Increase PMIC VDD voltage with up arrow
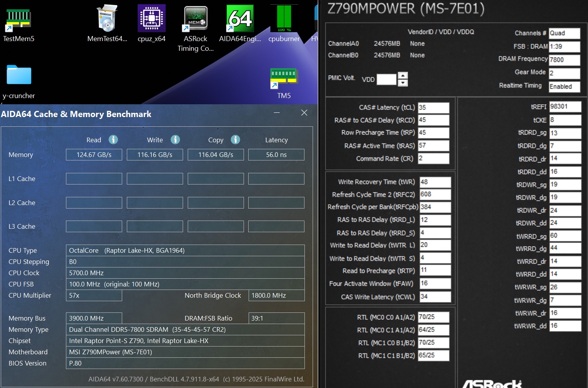Image resolution: width=588 pixels, height=388 pixels. [403, 76]
